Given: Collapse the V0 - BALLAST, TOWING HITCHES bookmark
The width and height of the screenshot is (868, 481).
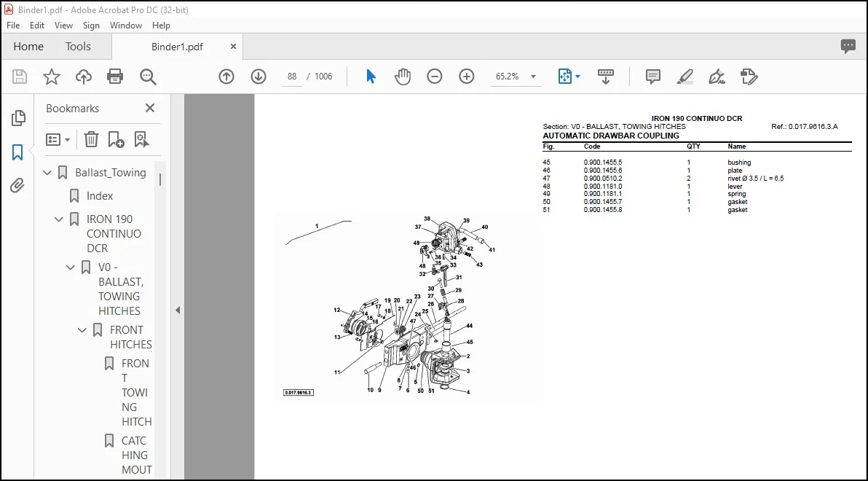Looking at the screenshot, I should point(71,267).
